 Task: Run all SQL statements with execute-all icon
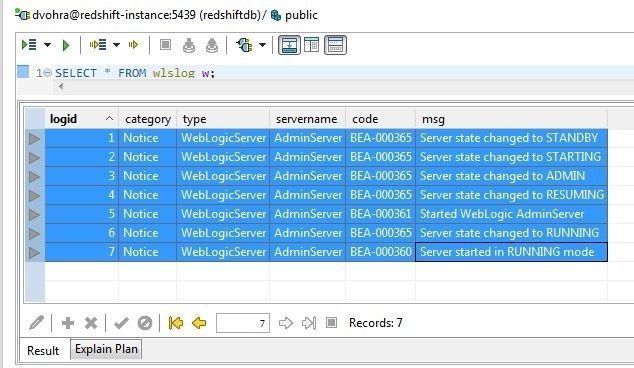tap(29, 44)
